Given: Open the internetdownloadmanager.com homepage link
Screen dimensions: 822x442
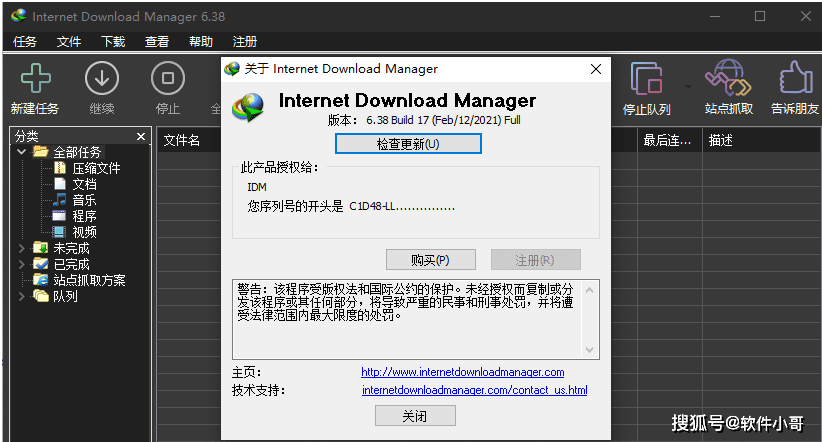Looking at the screenshot, I should coord(462,372).
